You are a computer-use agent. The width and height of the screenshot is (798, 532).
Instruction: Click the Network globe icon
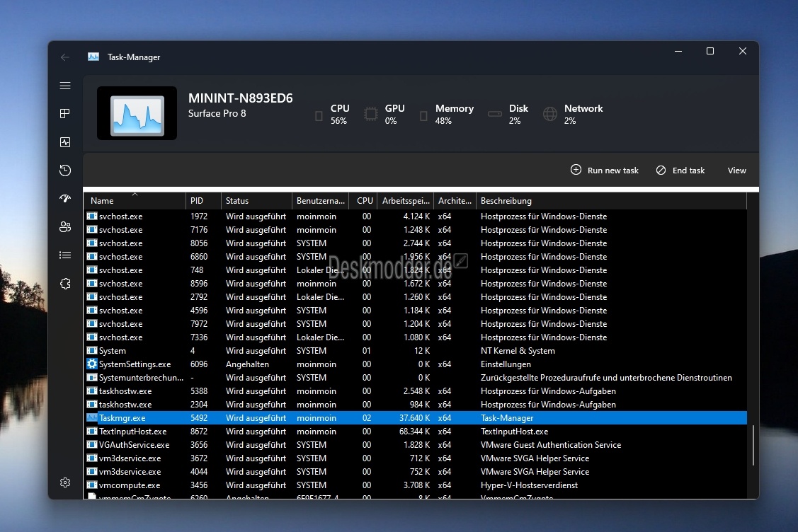point(549,114)
